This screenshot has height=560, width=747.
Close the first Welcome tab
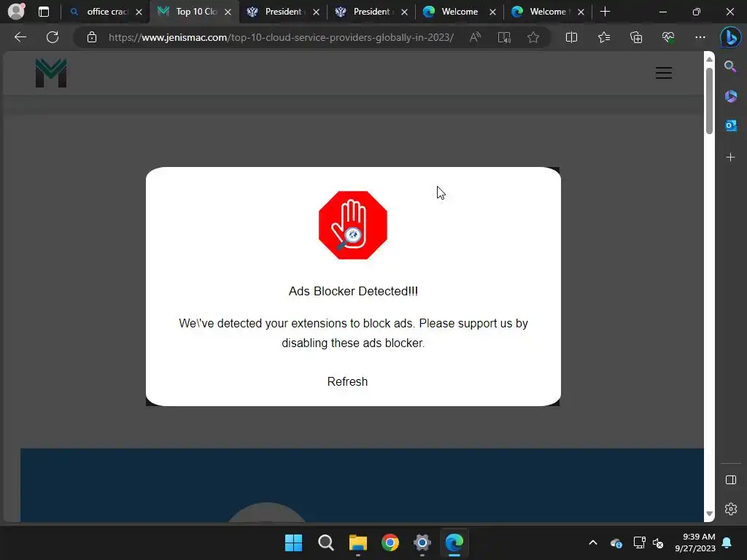[x=492, y=12]
